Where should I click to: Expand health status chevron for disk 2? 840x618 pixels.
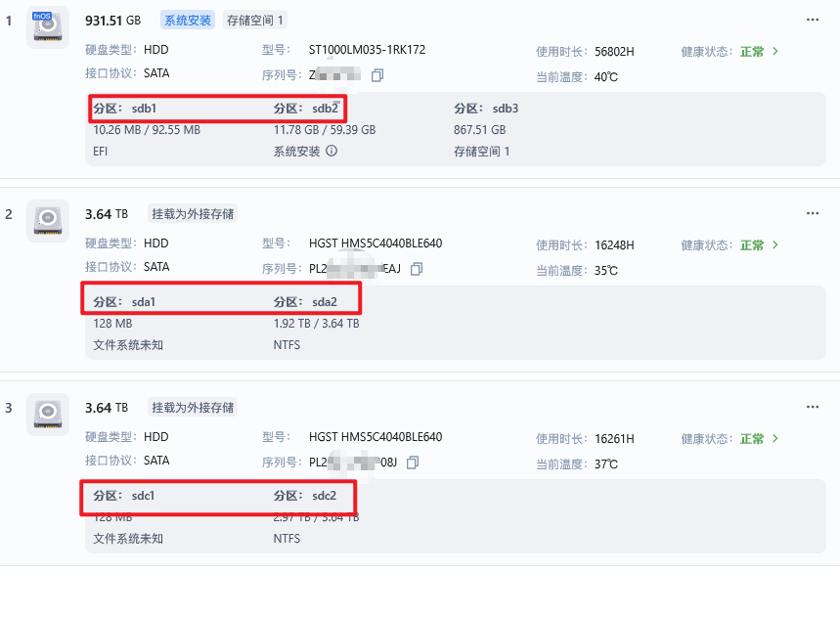[x=775, y=244]
